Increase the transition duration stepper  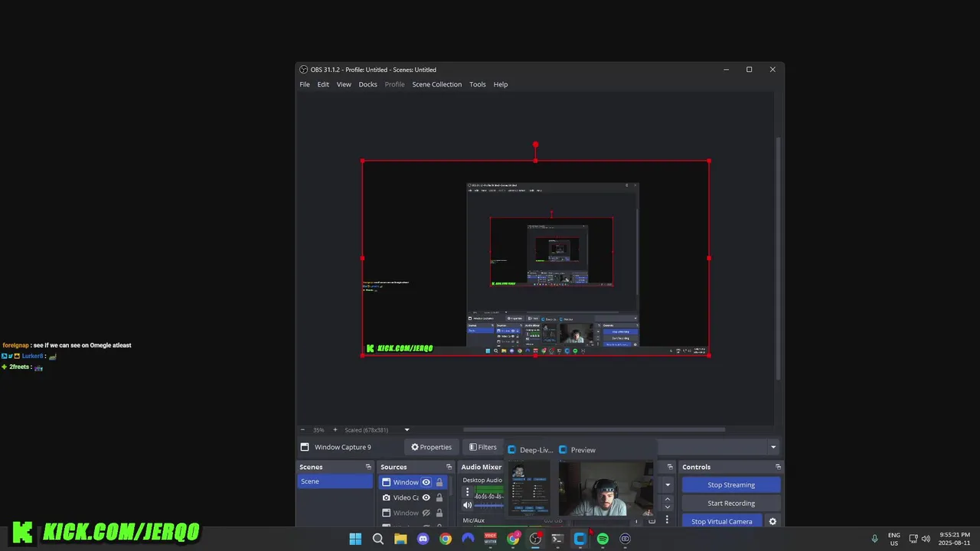tap(668, 500)
